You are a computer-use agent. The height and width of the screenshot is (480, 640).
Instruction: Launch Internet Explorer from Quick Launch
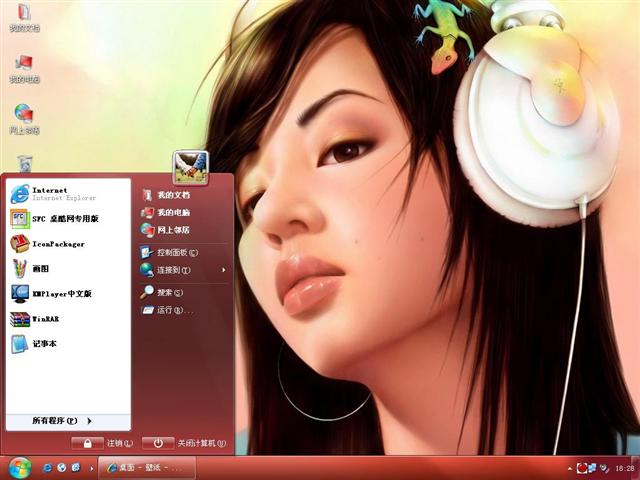(x=48, y=468)
